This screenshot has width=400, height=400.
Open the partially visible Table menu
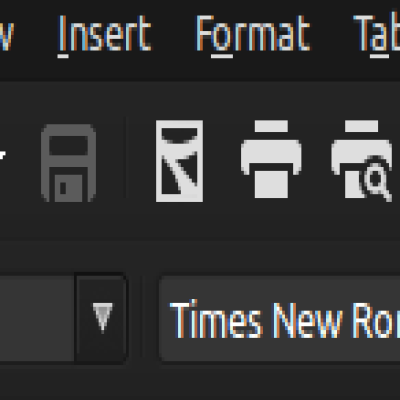(377, 33)
